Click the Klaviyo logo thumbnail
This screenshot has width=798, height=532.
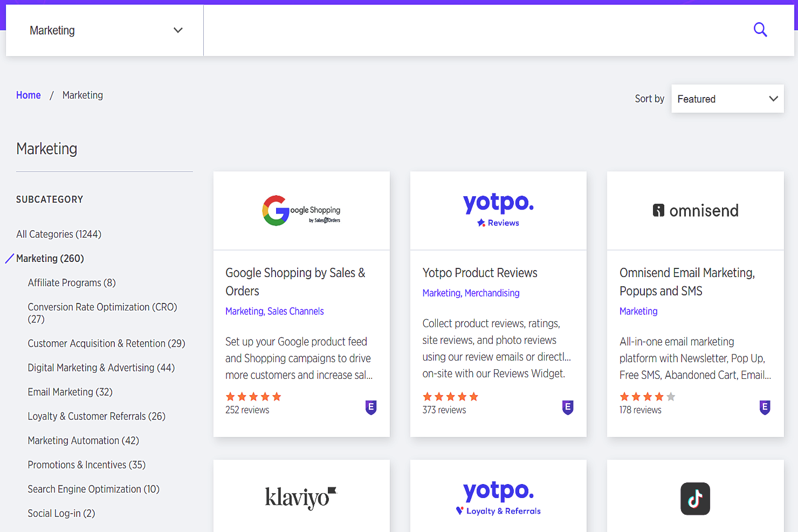301,498
